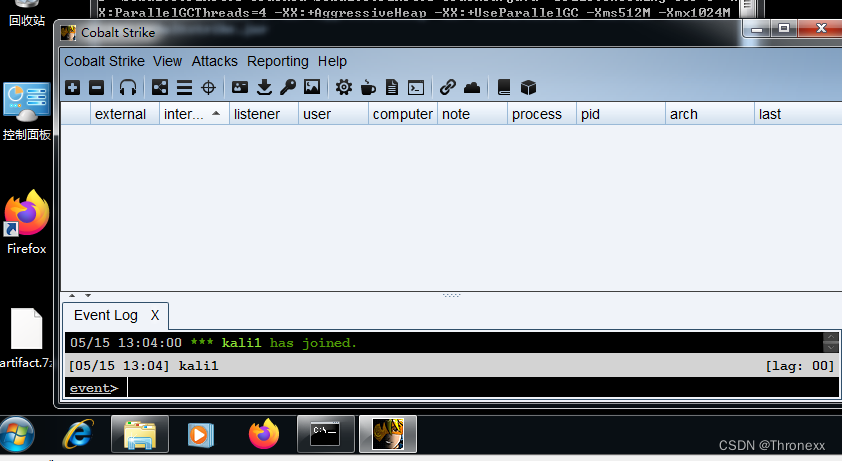Select the Recycle Bin desktop icon
This screenshot has width=842, height=461.
(x=26, y=14)
